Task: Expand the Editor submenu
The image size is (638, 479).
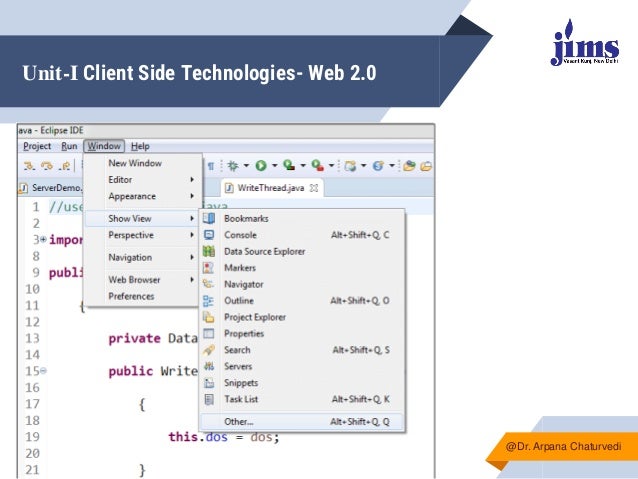Action: (143, 179)
